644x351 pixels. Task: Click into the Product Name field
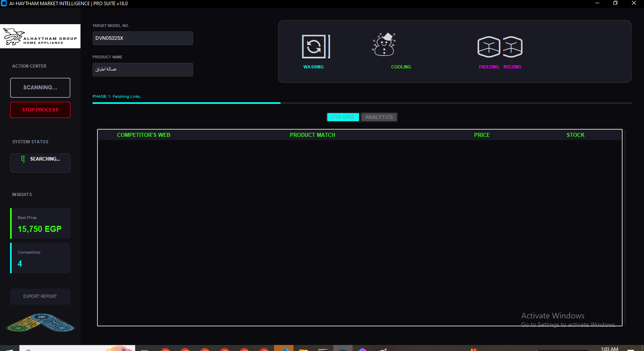142,70
